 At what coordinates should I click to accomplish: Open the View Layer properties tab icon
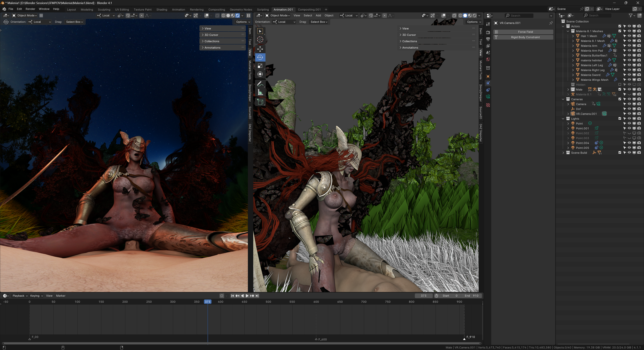pyautogui.click(x=488, y=46)
